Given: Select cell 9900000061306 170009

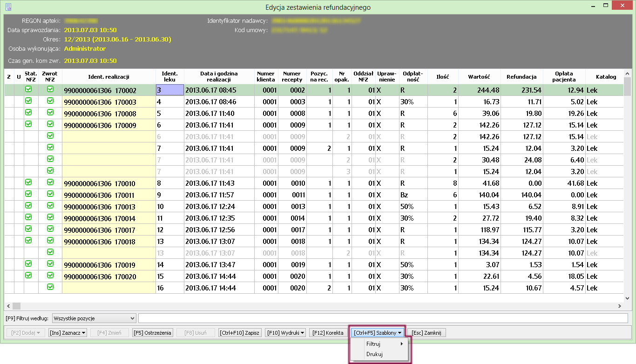Looking at the screenshot, I should point(108,125).
